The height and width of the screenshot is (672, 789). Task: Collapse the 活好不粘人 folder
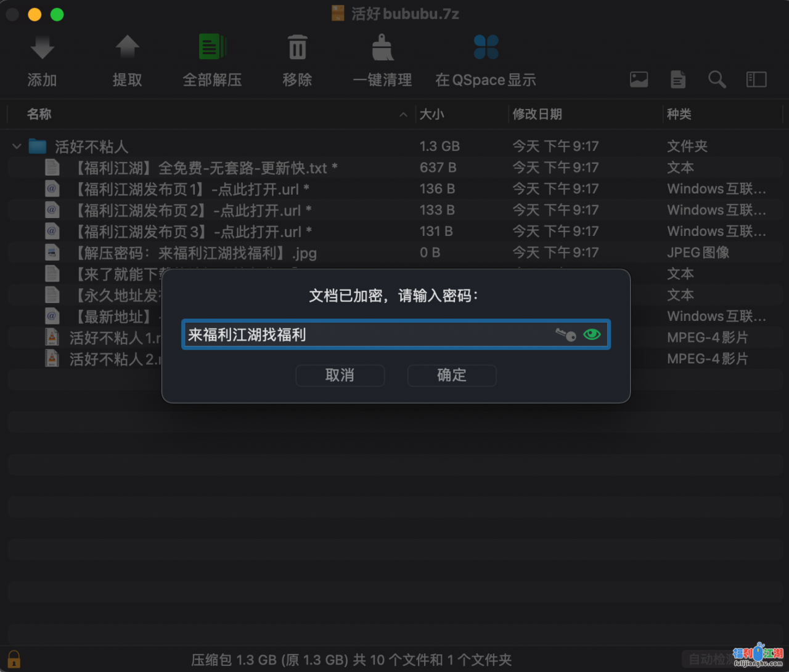16,147
